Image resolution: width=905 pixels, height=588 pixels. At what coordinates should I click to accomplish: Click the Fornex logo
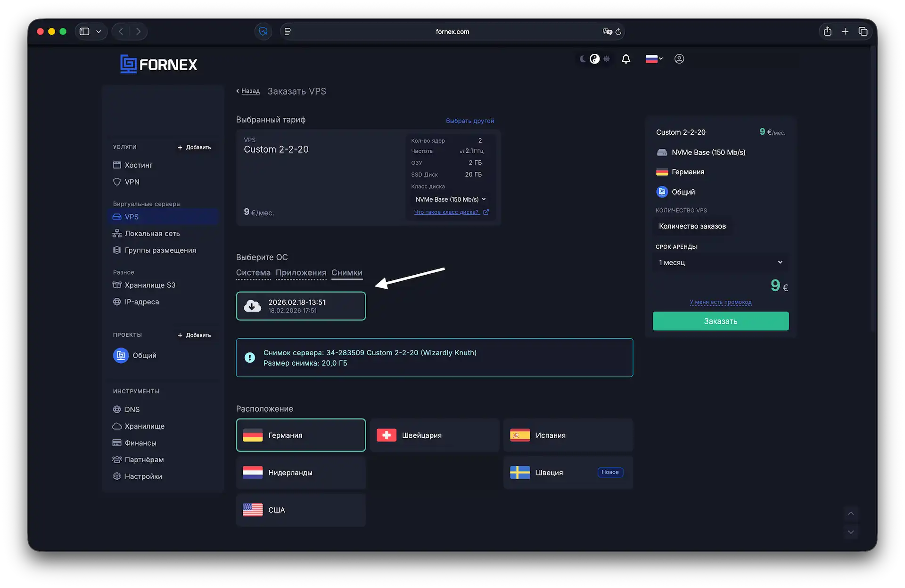coord(159,64)
